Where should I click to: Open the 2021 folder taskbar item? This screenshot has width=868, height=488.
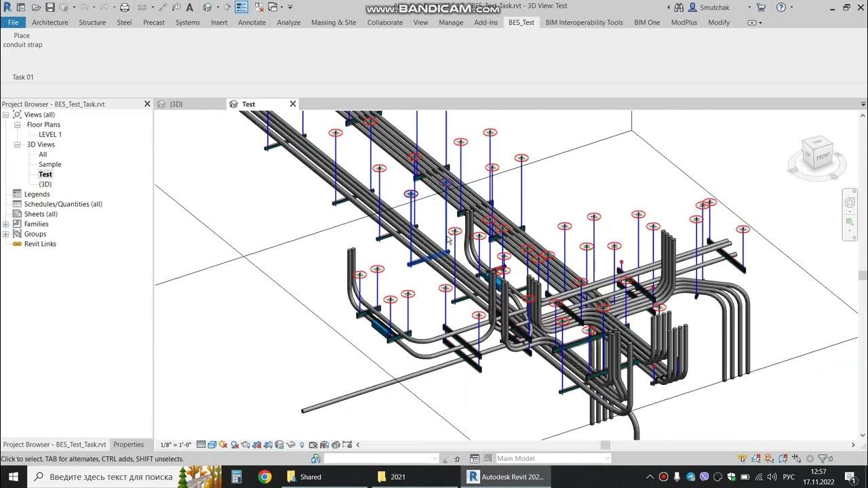(414, 476)
